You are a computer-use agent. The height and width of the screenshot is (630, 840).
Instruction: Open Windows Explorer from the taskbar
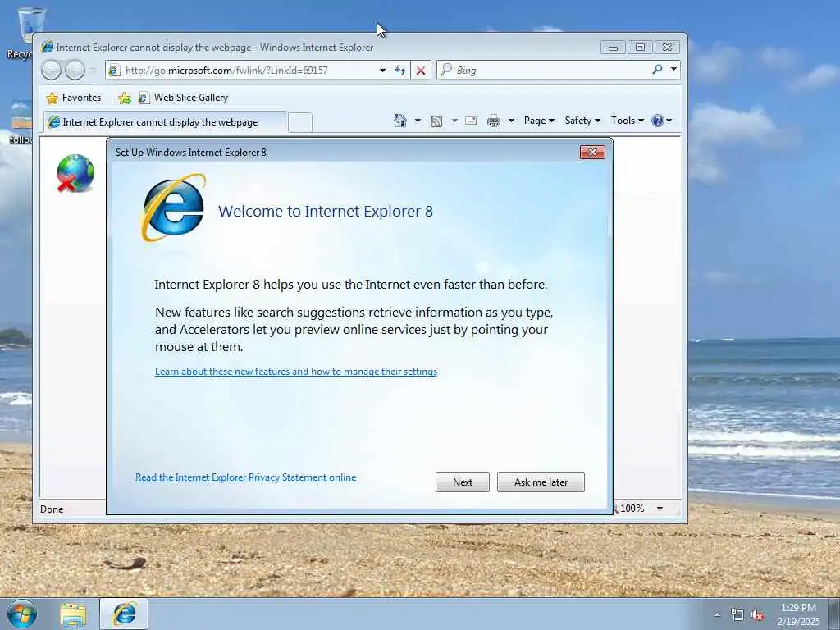(x=73, y=614)
